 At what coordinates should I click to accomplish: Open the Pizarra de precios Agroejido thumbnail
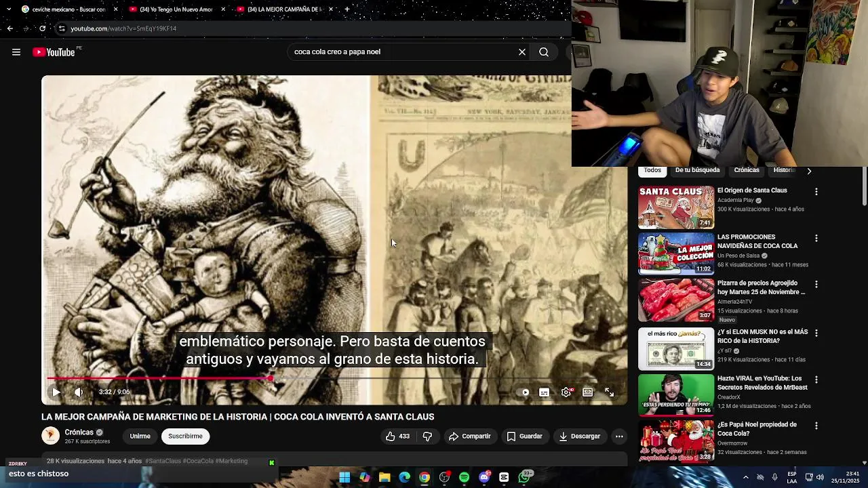676,300
